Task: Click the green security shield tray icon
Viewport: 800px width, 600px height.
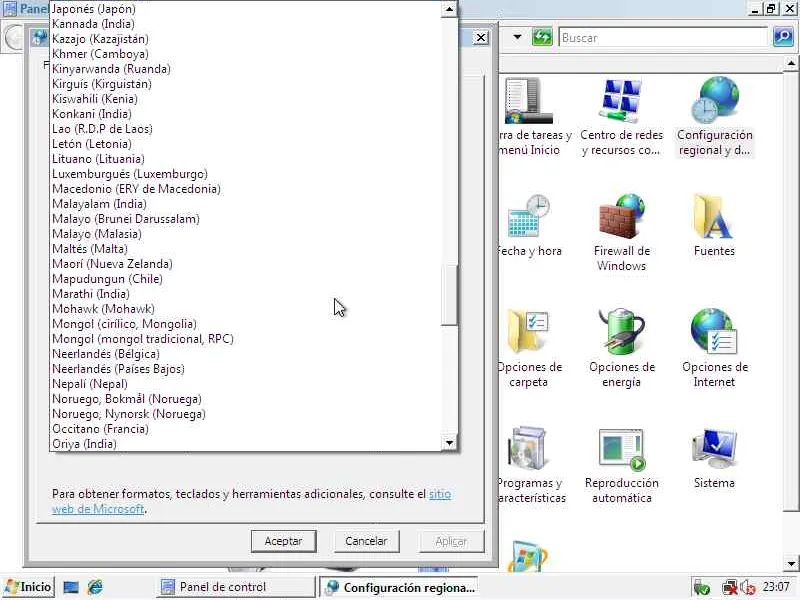Action: tap(702, 588)
